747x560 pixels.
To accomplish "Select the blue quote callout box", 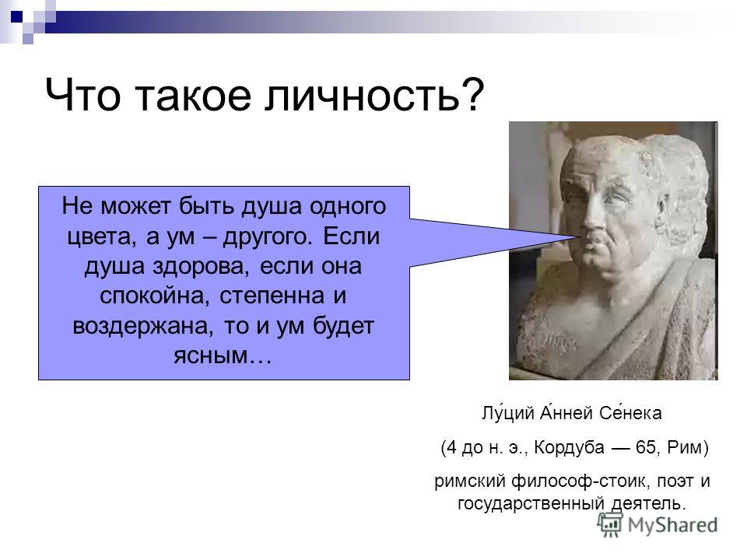I will (224, 283).
